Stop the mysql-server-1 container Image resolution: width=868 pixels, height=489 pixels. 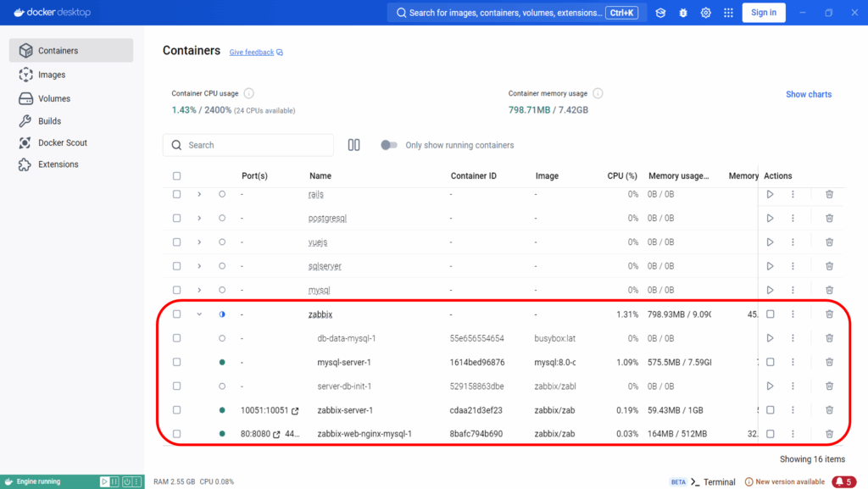pyautogui.click(x=770, y=362)
